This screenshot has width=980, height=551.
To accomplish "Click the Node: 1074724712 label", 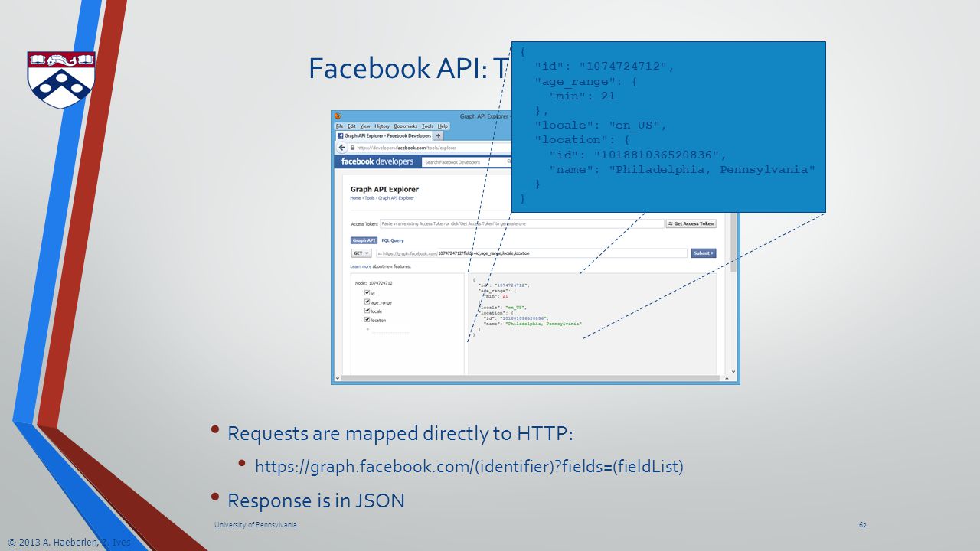I will [x=374, y=283].
